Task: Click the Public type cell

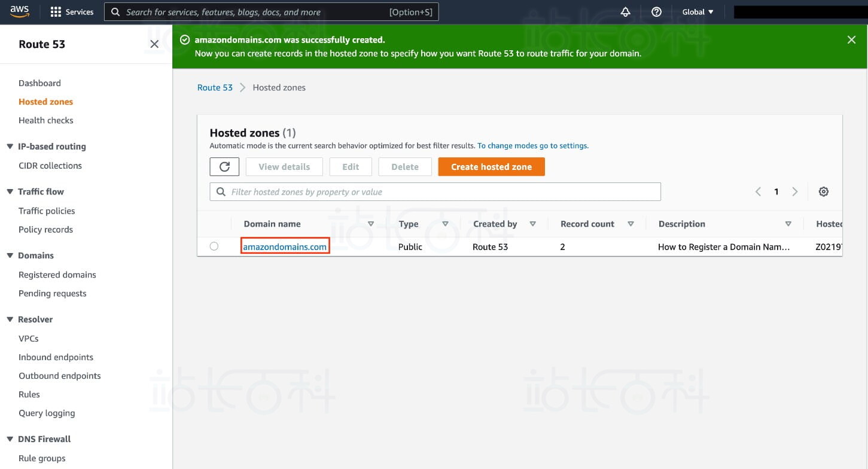Action: pyautogui.click(x=410, y=247)
